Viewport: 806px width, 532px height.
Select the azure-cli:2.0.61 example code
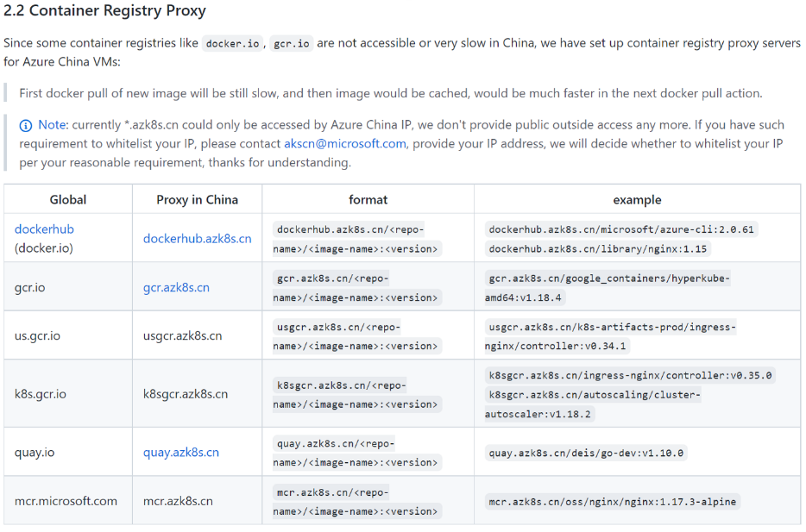point(621,229)
